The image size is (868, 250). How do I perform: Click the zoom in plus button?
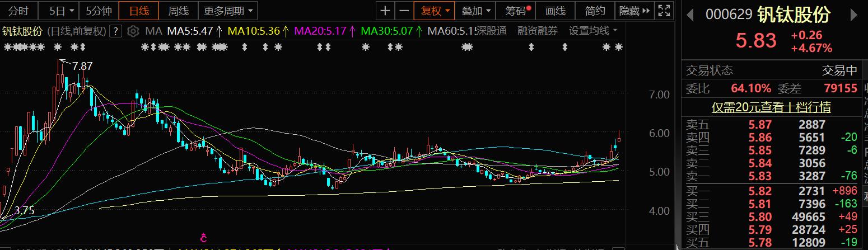coord(385,11)
